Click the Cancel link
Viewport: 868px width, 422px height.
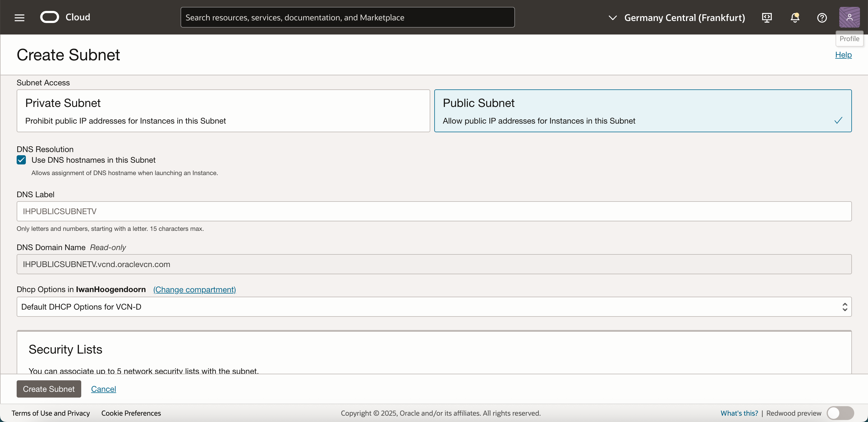[x=103, y=389]
